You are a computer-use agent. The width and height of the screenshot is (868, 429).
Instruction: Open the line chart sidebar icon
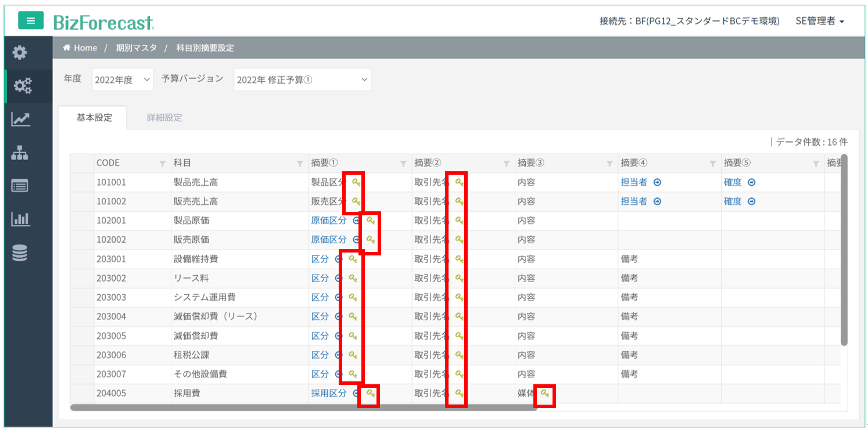tap(20, 120)
